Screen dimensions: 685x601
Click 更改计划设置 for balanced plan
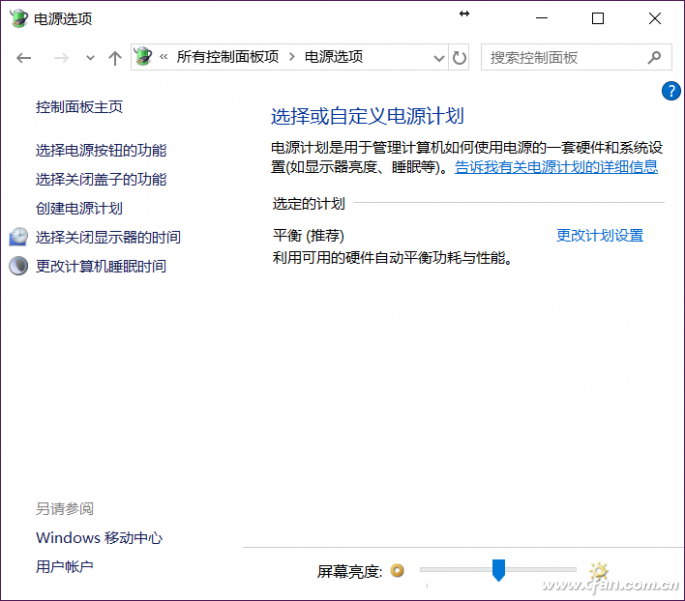[x=600, y=235]
